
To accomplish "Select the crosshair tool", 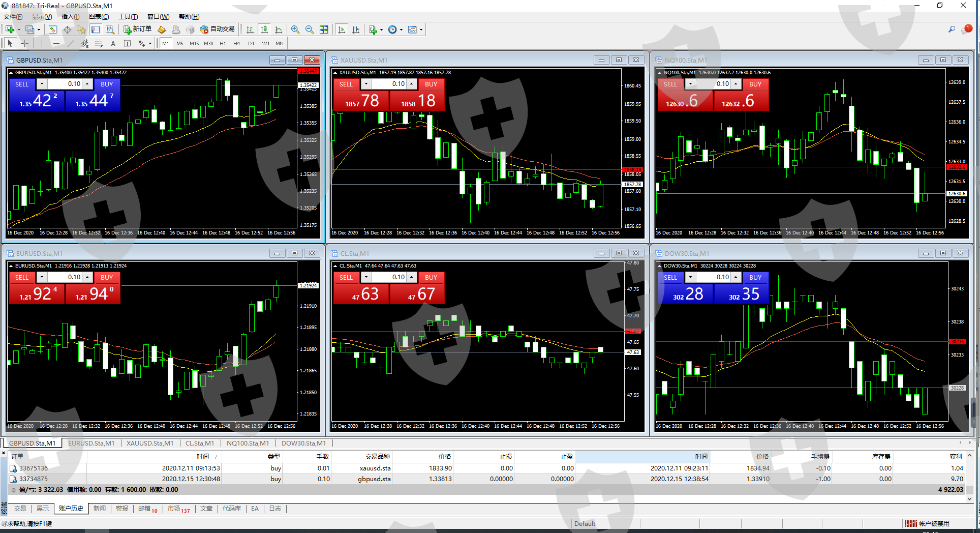I will pos(24,44).
